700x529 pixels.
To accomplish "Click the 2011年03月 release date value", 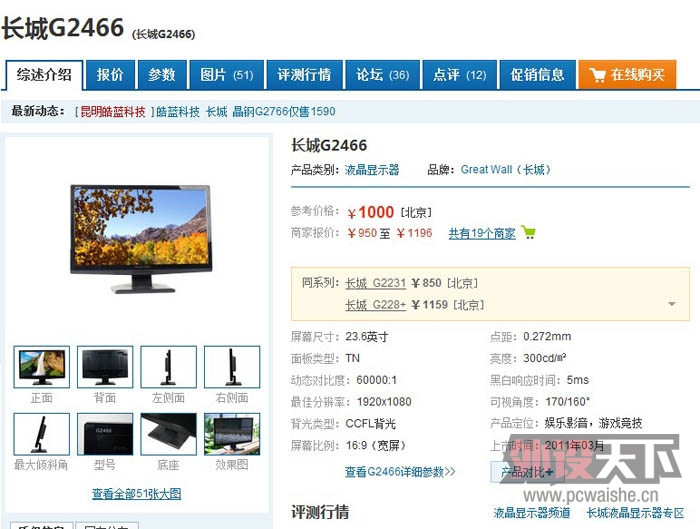I will 575,446.
